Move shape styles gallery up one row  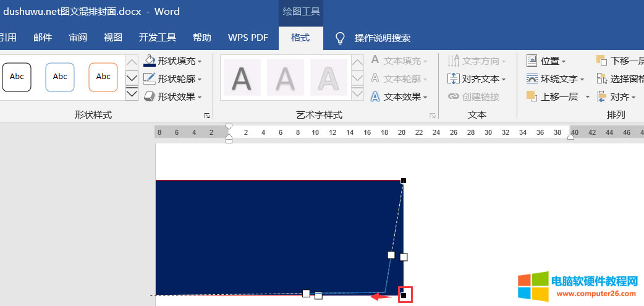point(132,62)
